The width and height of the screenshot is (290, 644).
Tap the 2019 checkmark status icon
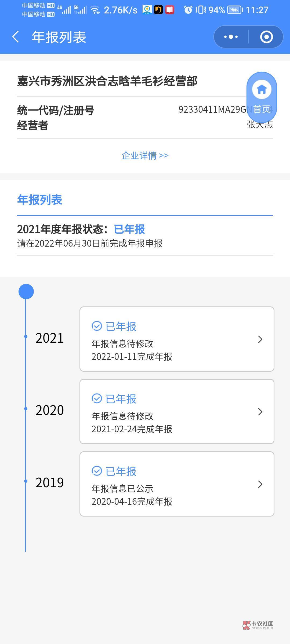click(97, 471)
